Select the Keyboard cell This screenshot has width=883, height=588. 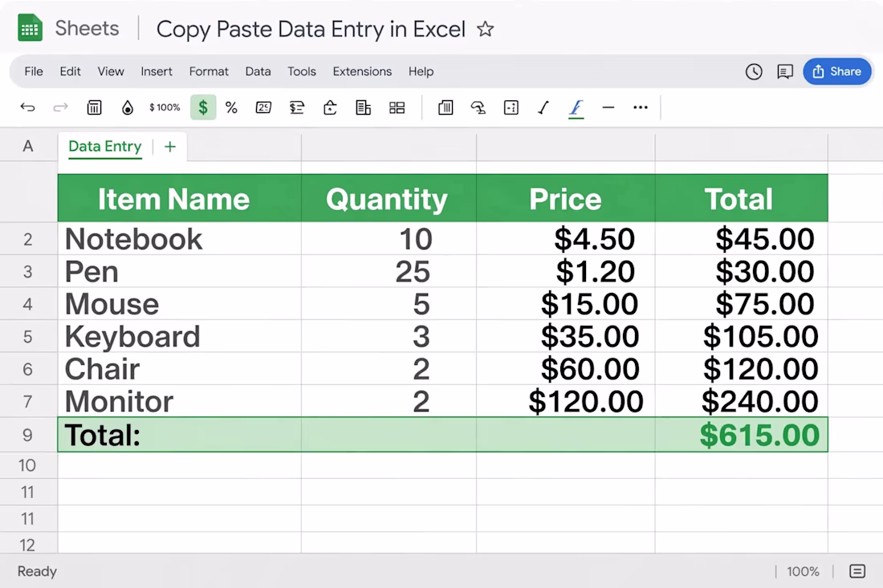180,336
